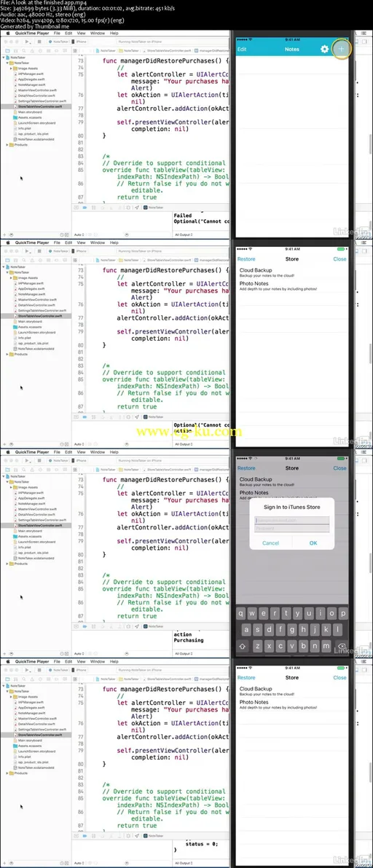Open File menu in the top frame
This screenshot has height=868, width=373.
pyautogui.click(x=57, y=33)
